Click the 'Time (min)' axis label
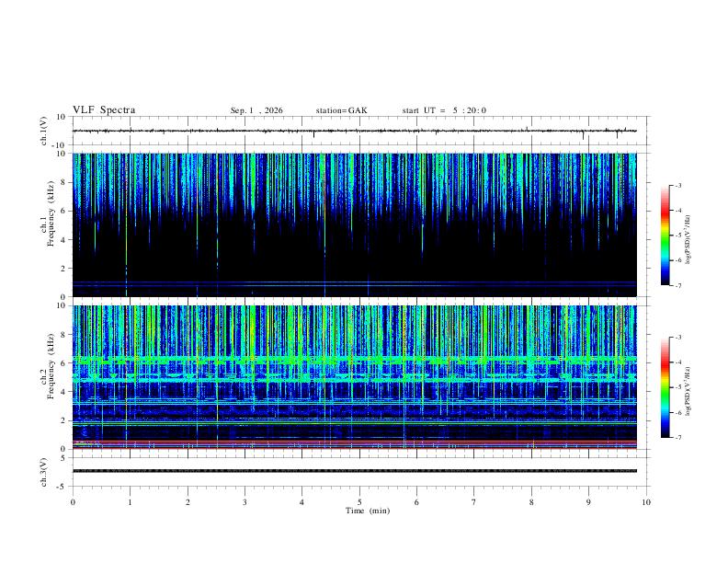The height and width of the screenshot is (563, 728). click(368, 511)
